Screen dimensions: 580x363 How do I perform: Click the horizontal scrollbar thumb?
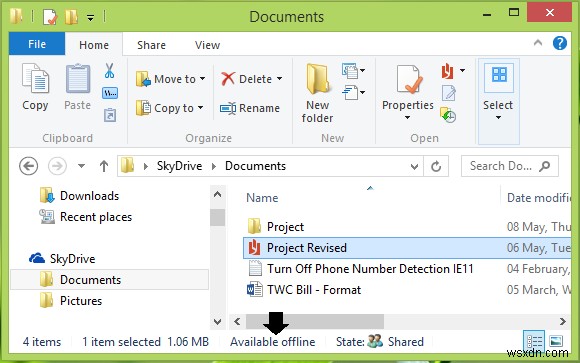tap(315, 322)
